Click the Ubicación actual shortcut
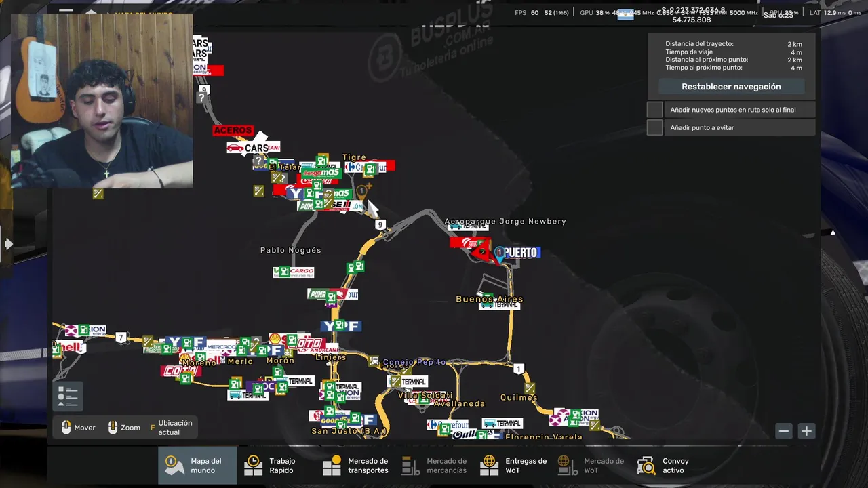 pyautogui.click(x=172, y=428)
